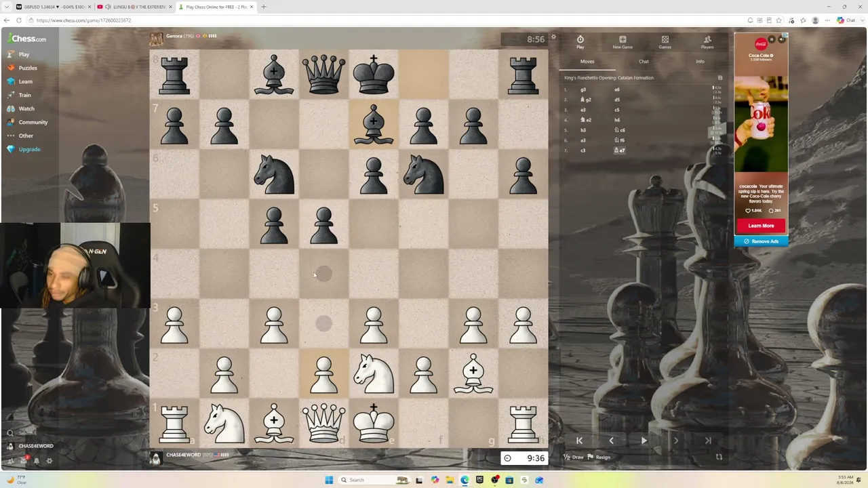The width and height of the screenshot is (868, 488).
Task: Go to Chess.com home via logo
Action: (x=27, y=39)
